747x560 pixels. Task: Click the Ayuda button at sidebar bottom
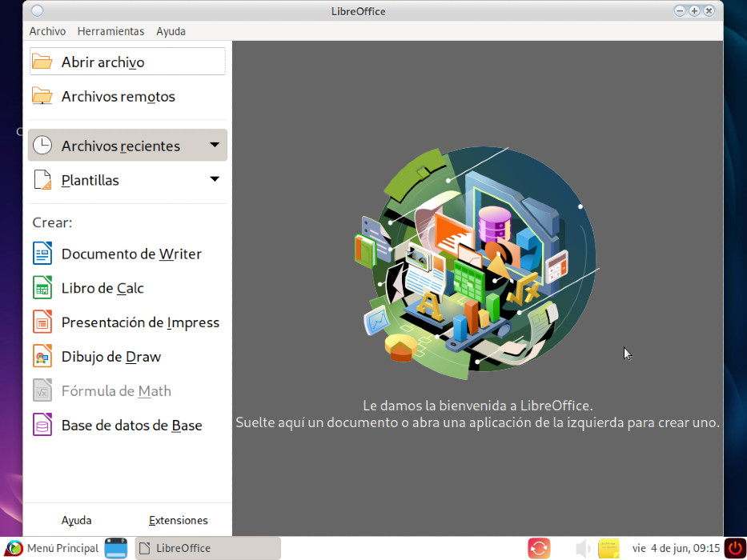coord(76,521)
